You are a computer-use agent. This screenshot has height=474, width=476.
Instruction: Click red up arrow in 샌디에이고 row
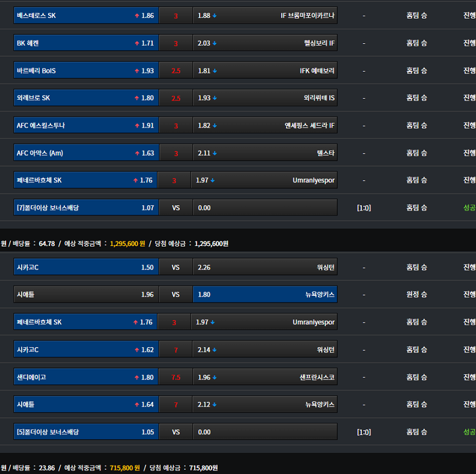[137, 377]
